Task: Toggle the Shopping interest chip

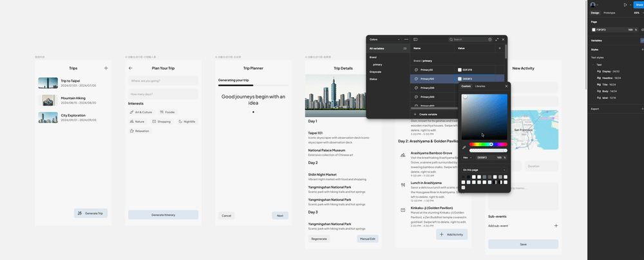Action: (162, 122)
